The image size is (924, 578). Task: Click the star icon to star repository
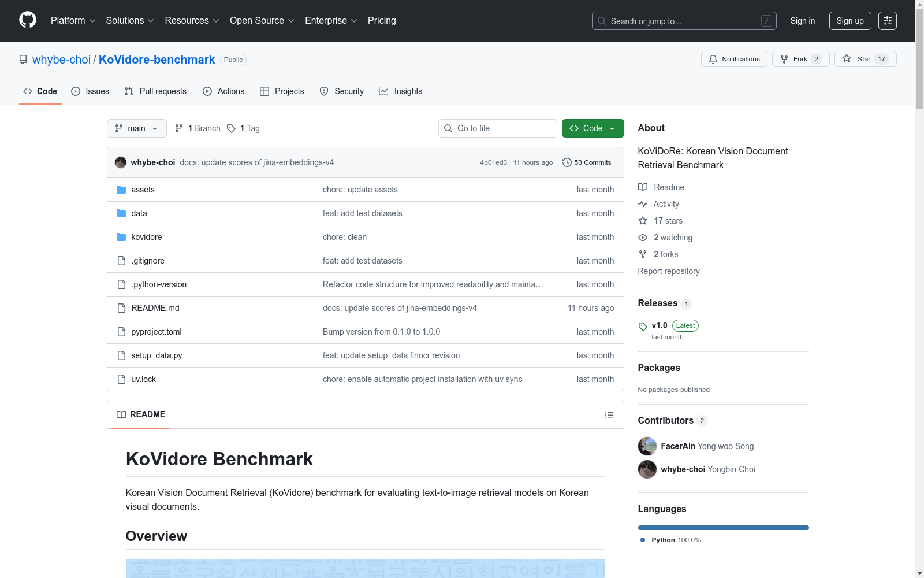click(x=847, y=58)
